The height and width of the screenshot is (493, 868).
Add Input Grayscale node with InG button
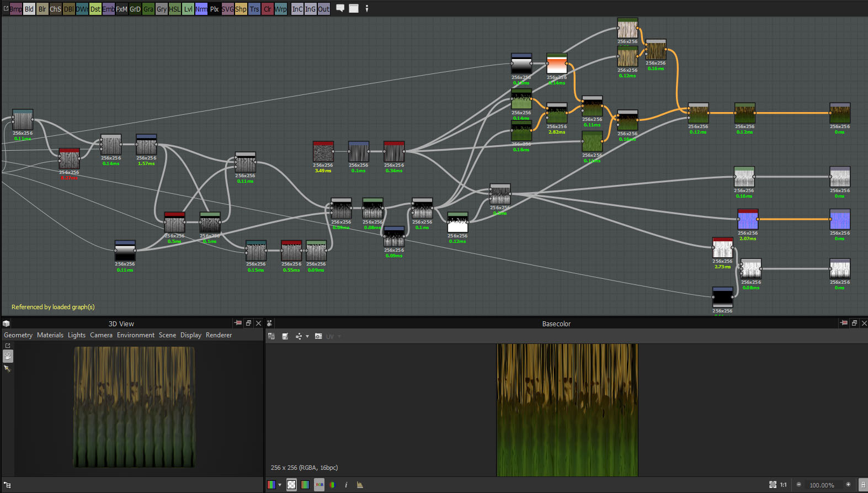click(311, 9)
